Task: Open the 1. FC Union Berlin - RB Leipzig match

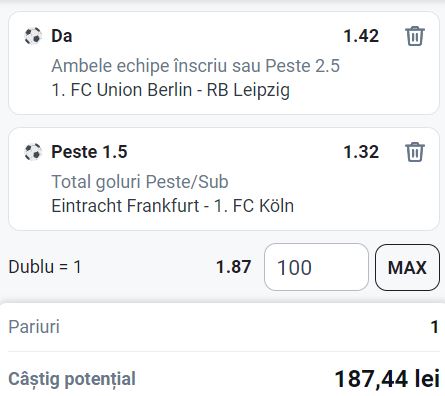Action: (x=171, y=90)
